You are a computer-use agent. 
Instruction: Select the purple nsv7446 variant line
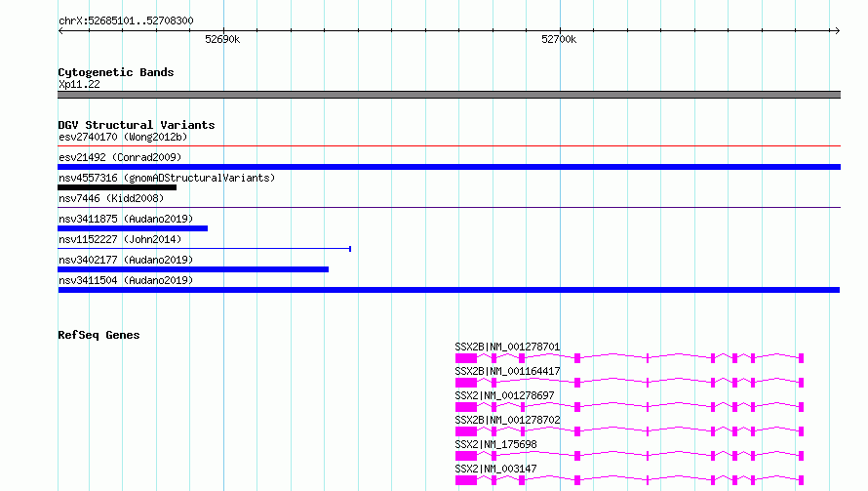pyautogui.click(x=449, y=208)
